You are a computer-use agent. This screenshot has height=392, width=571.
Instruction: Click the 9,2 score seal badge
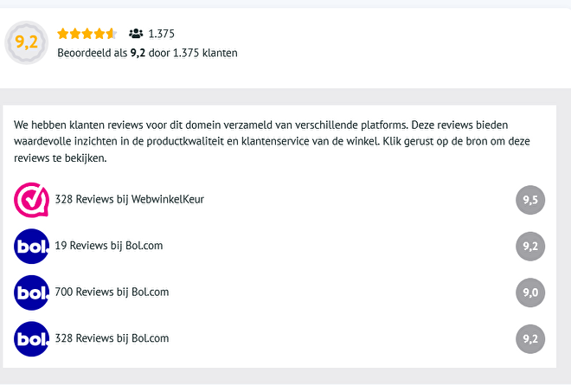coord(26,42)
